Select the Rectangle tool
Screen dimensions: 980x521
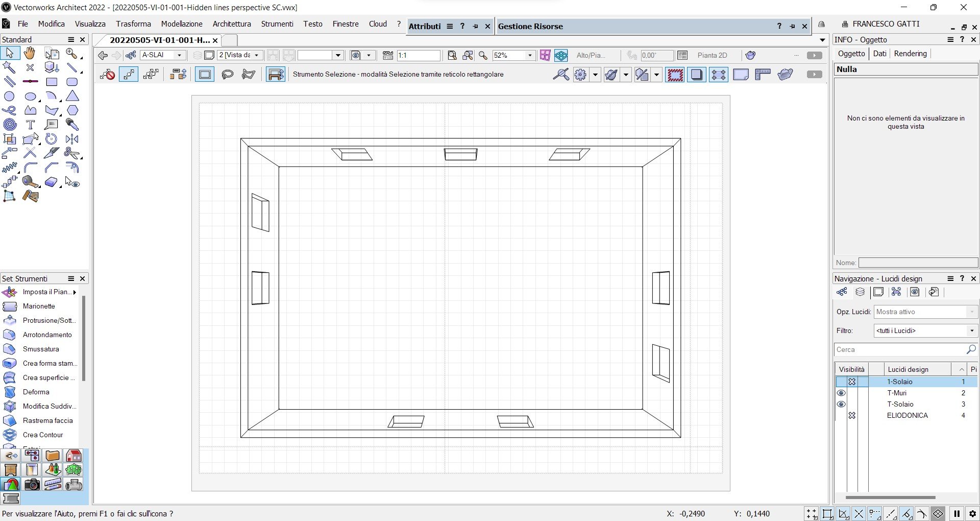click(52, 81)
